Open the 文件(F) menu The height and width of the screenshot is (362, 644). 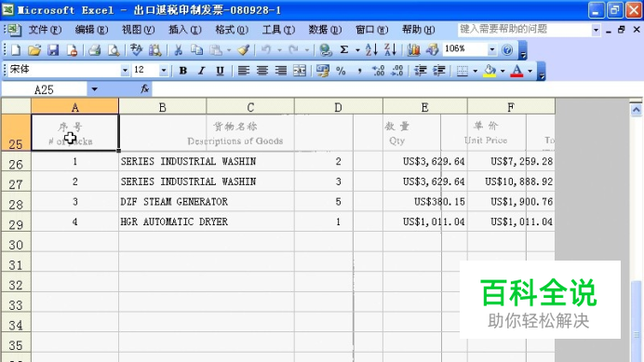(x=45, y=30)
